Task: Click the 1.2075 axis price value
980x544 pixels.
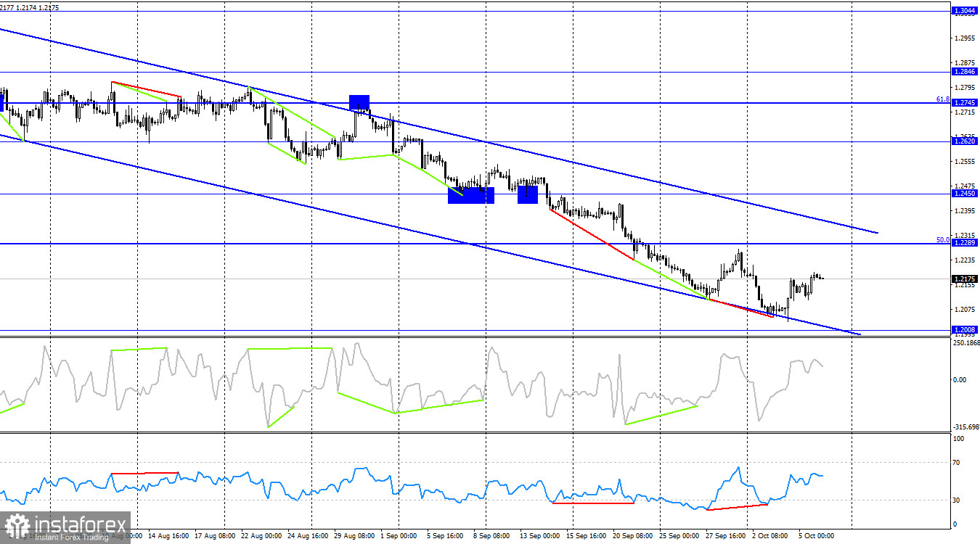Action: pyautogui.click(x=965, y=309)
